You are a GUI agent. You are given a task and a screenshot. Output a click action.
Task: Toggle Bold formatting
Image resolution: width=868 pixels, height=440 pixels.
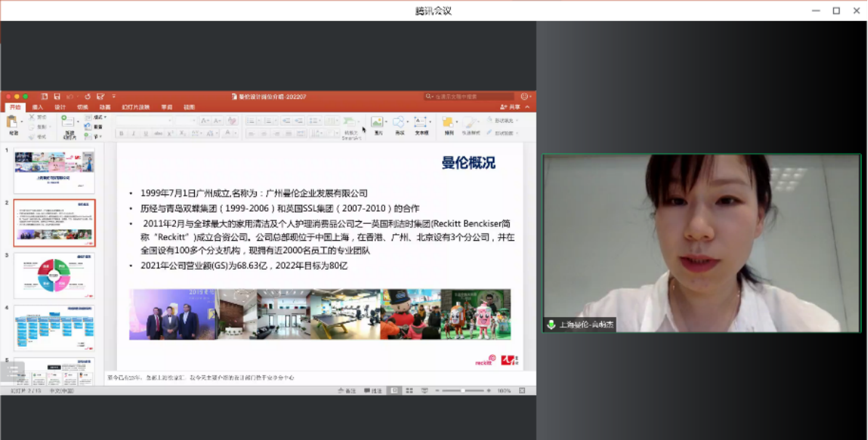click(x=121, y=133)
